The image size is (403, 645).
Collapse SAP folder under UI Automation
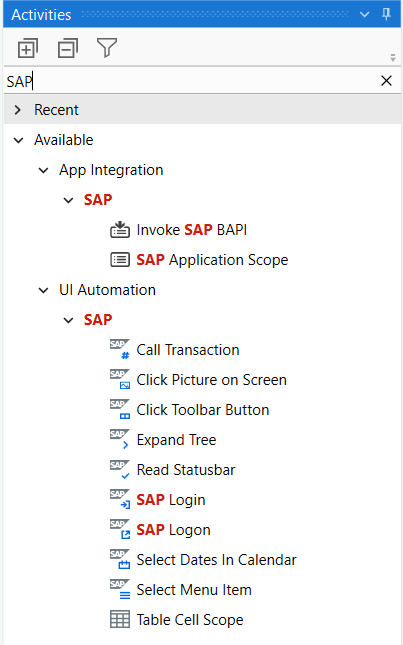click(x=68, y=320)
